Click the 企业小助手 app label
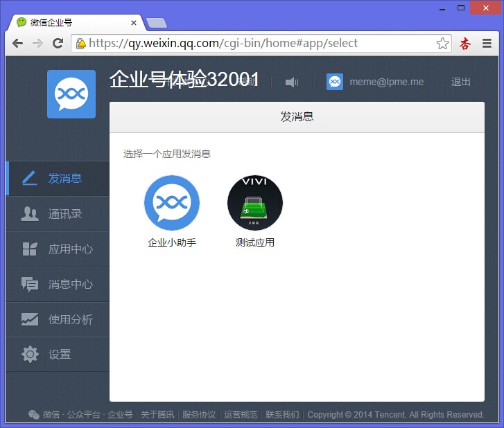Screen dimensions: 504x428 click(x=172, y=242)
